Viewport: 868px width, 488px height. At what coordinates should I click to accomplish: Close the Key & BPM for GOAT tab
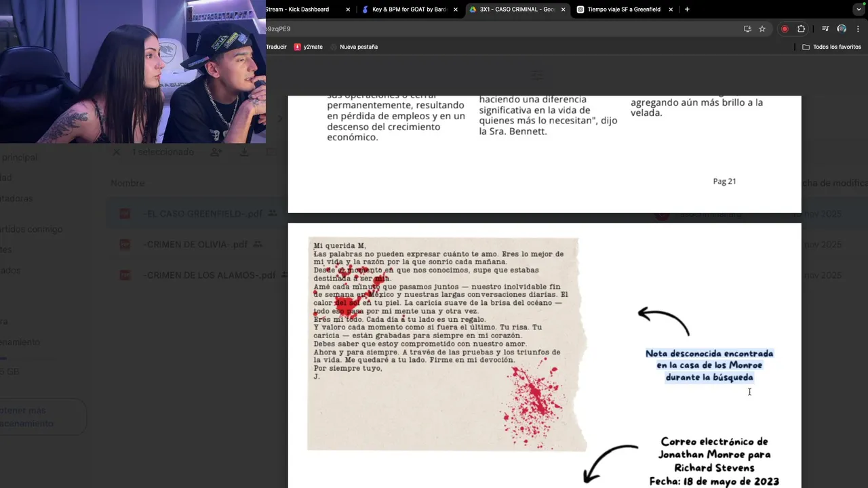(x=456, y=9)
